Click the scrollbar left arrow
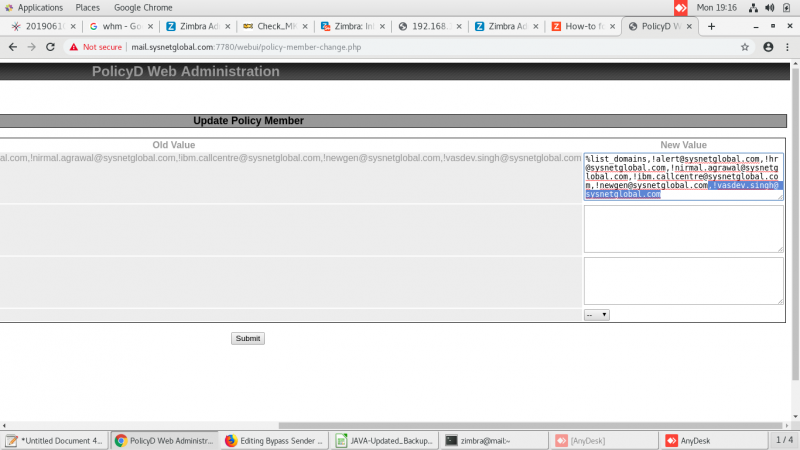The image size is (800, 450). click(4, 426)
